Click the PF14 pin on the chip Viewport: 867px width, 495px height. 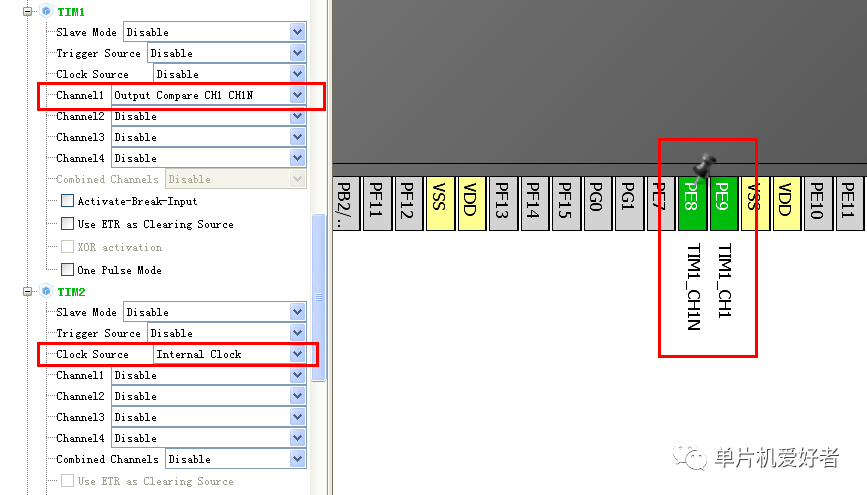(535, 203)
